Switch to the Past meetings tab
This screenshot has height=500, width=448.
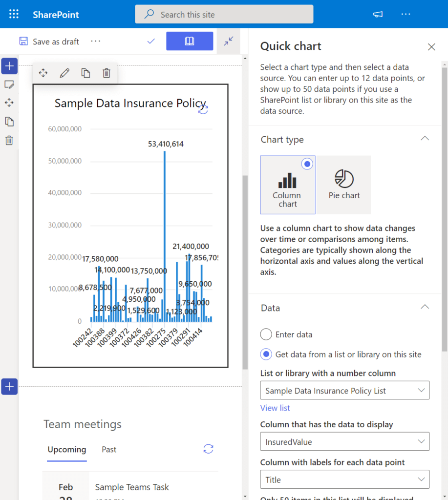point(109,450)
